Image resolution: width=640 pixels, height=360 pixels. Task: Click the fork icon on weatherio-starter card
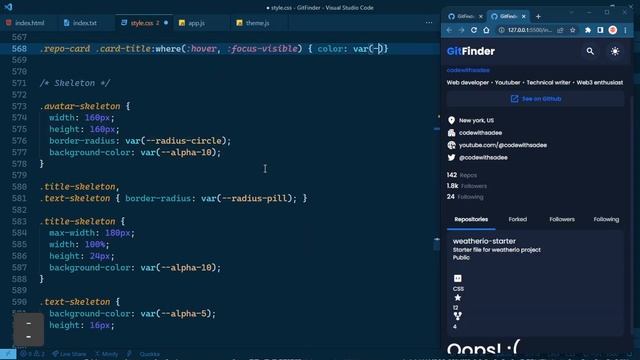click(x=458, y=316)
